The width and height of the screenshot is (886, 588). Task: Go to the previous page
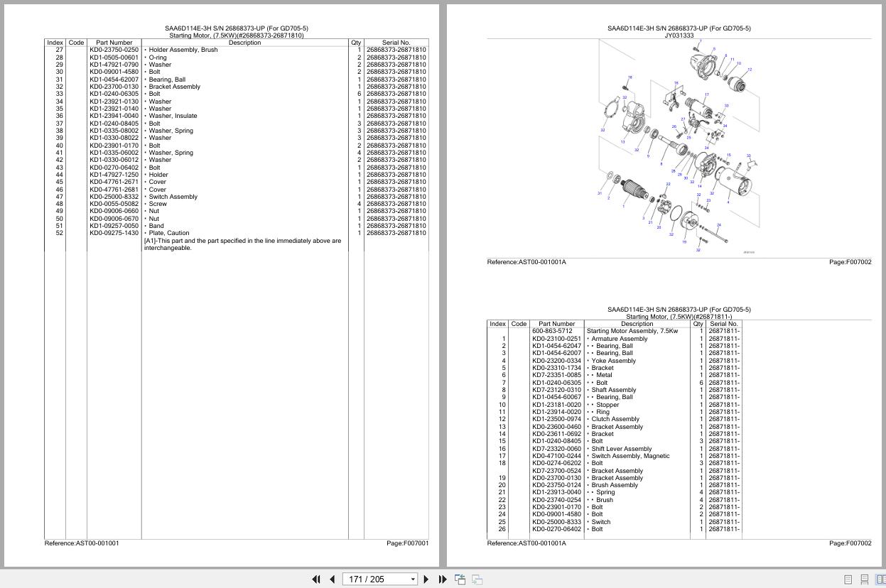[332, 579]
